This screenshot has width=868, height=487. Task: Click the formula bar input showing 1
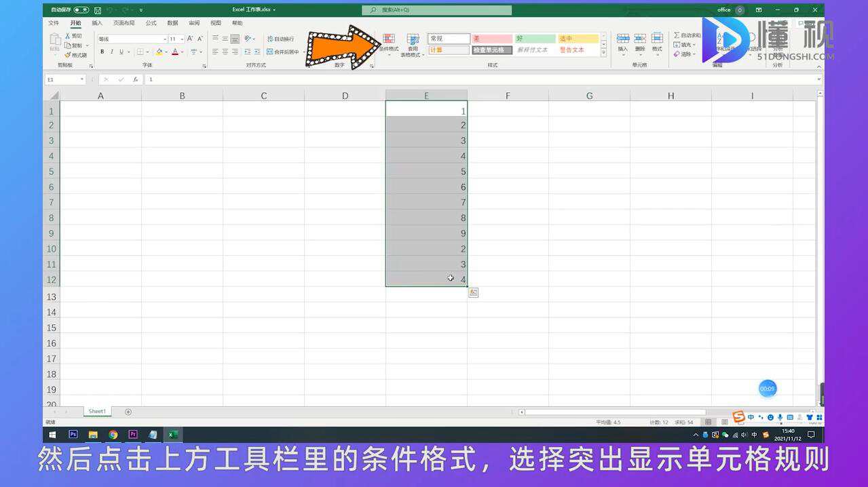478,79
